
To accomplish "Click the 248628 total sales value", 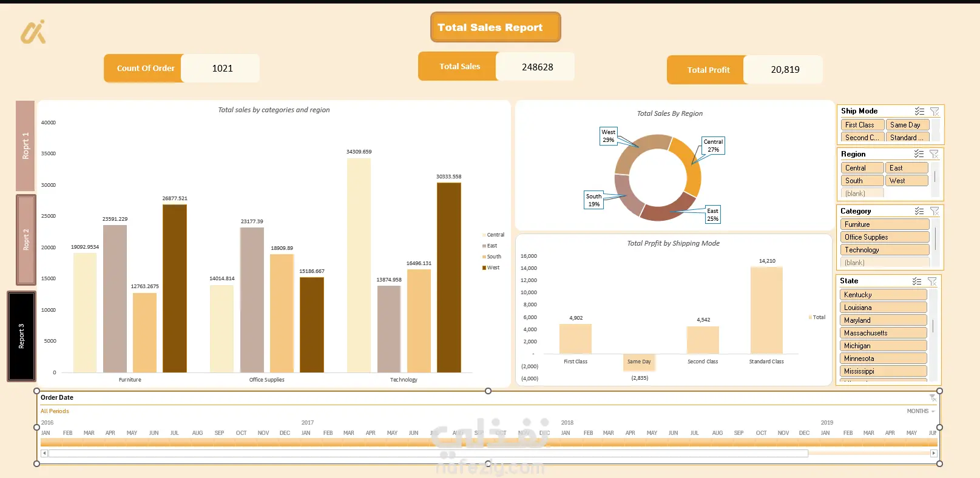I will 537,67.
